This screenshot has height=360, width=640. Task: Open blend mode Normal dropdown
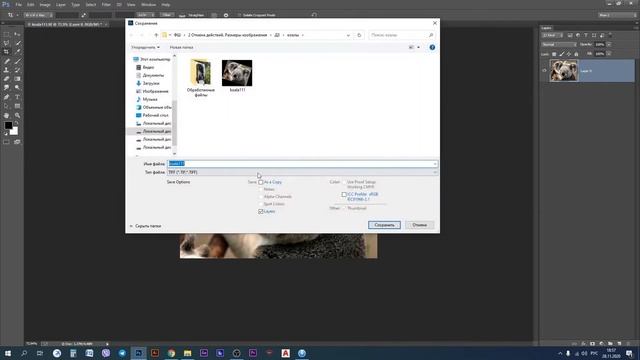559,44
